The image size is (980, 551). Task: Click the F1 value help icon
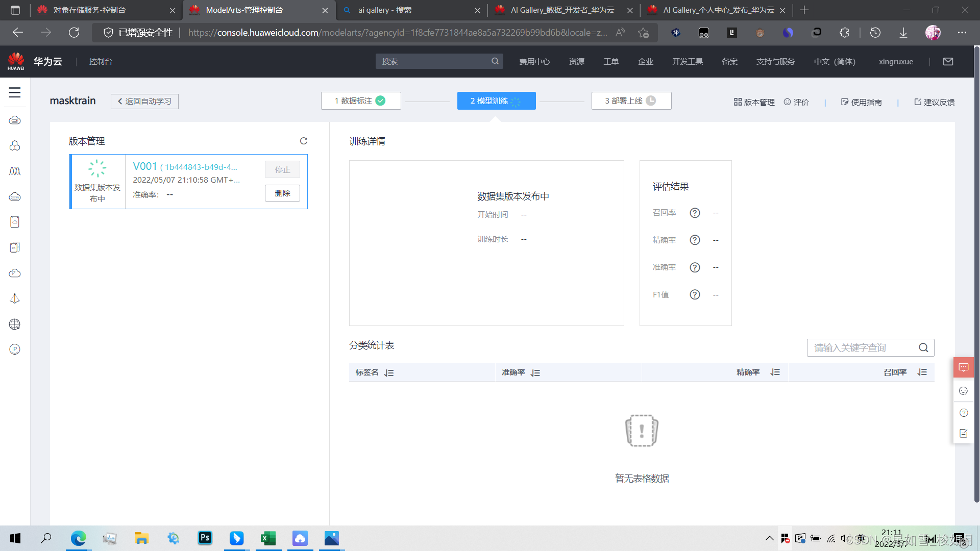click(x=695, y=294)
